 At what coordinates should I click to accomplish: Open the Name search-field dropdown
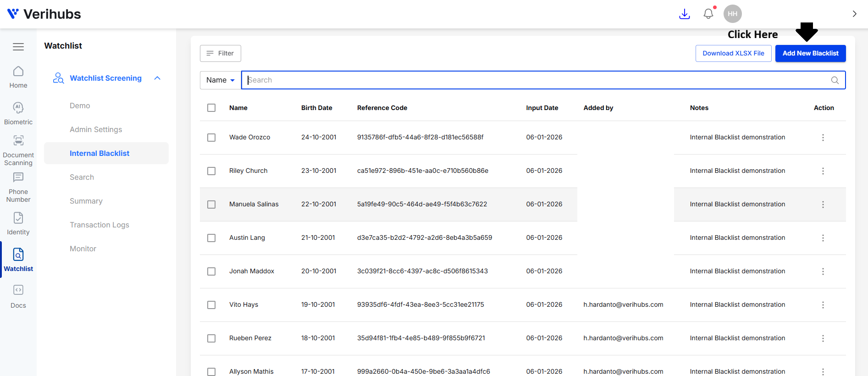pyautogui.click(x=221, y=80)
